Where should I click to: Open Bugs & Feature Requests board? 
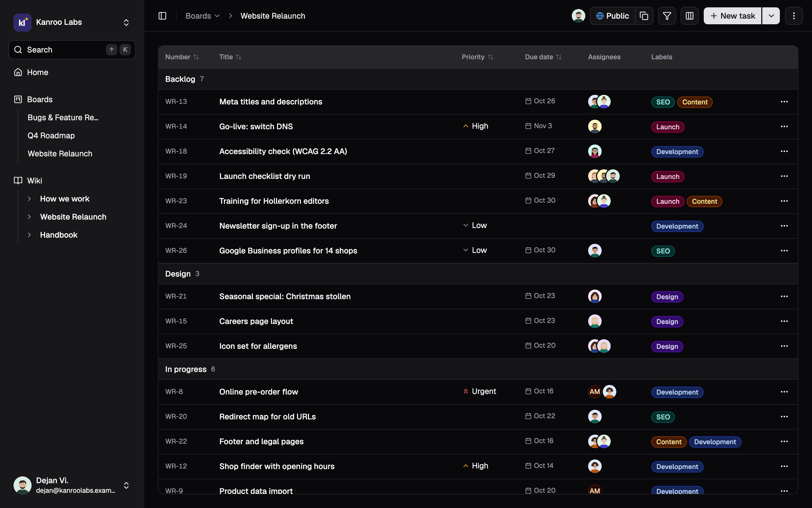pyautogui.click(x=63, y=118)
